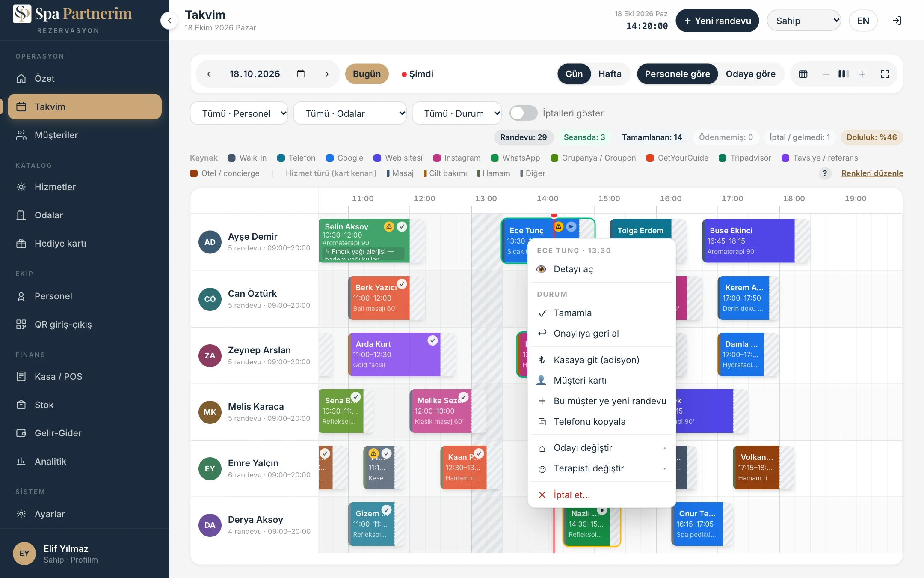924x578 pixels.
Task: Open Özet from the sidebar
Action: (x=85, y=79)
